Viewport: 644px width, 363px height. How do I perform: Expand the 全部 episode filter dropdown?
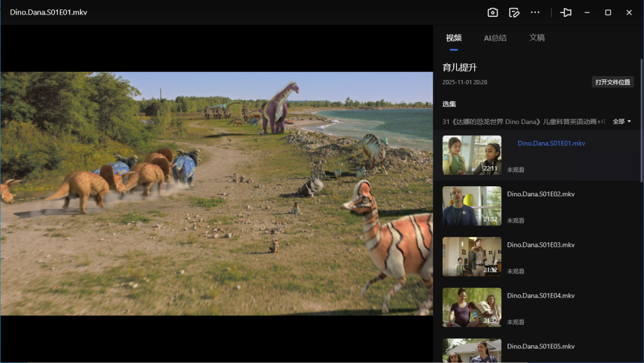621,121
